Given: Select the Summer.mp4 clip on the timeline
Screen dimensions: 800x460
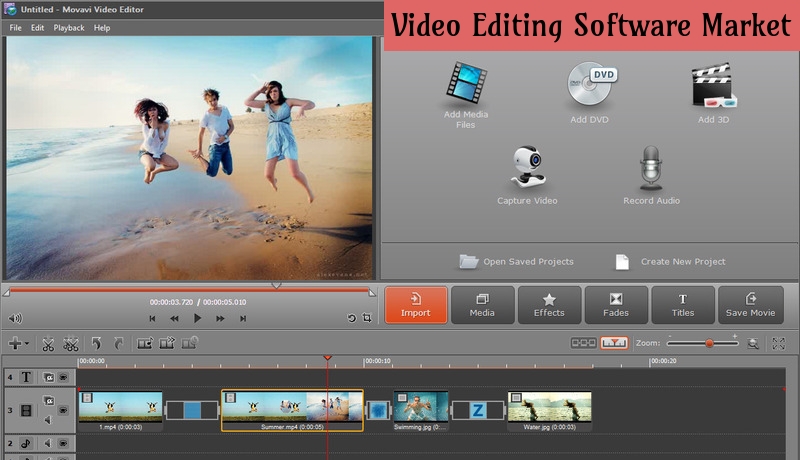Looking at the screenshot, I should point(292,411).
